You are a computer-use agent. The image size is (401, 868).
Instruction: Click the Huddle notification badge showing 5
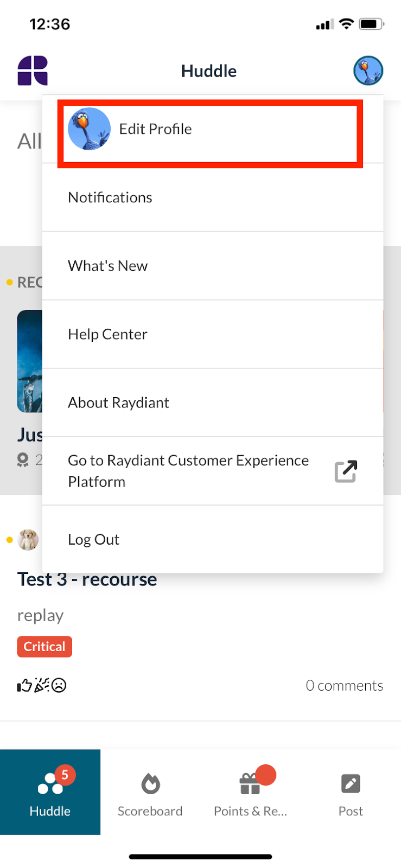[x=65, y=775]
